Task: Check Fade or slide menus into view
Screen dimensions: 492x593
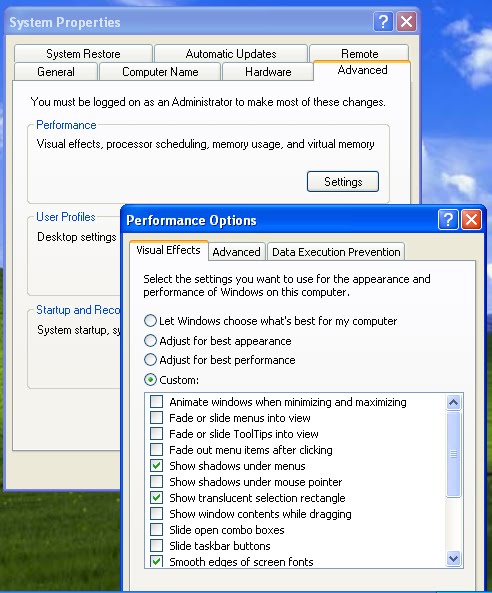Action: [x=156, y=418]
